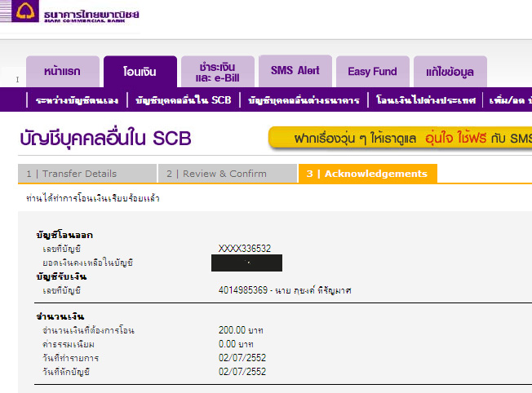Choose ระหว่างบัญชีตนเอง submenu item

click(x=77, y=100)
